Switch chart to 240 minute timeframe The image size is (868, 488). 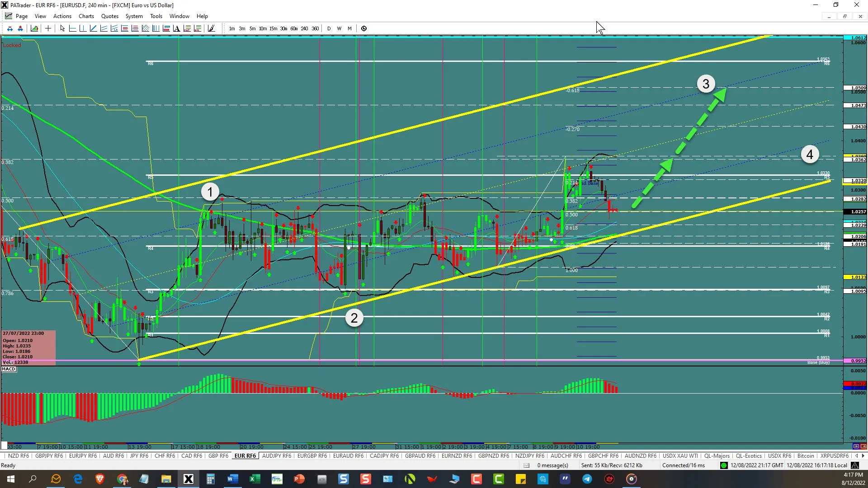pyautogui.click(x=304, y=28)
